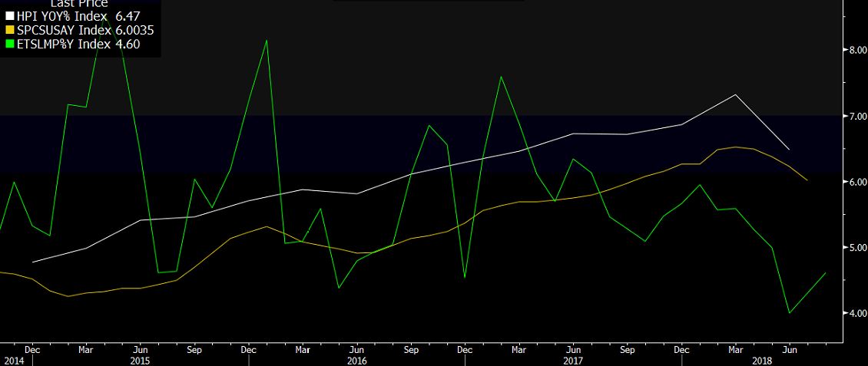This screenshot has height=366, width=868.
Task: Click the 2017 year label on the axis
Action: point(574,361)
